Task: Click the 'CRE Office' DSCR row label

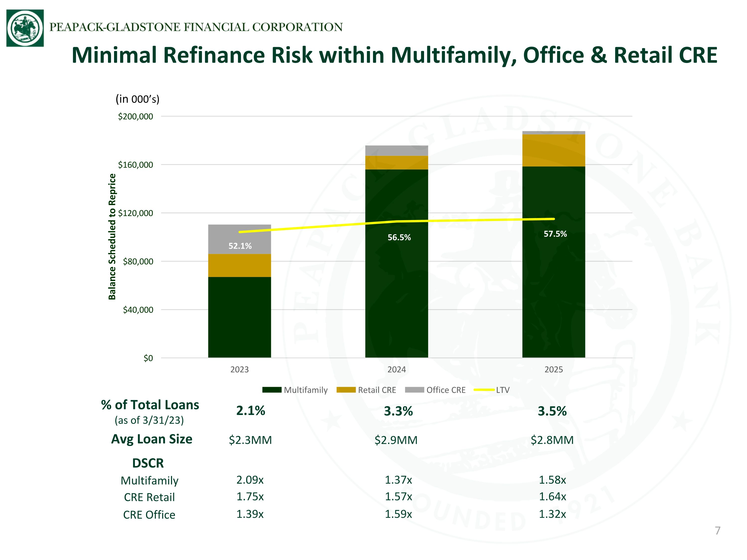Action: (x=149, y=515)
